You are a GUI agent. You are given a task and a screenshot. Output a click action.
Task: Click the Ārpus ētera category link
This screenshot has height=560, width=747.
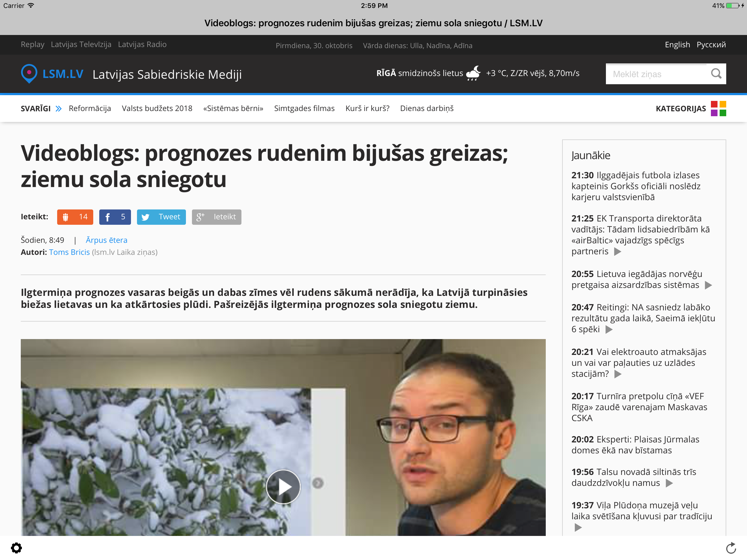tap(106, 240)
